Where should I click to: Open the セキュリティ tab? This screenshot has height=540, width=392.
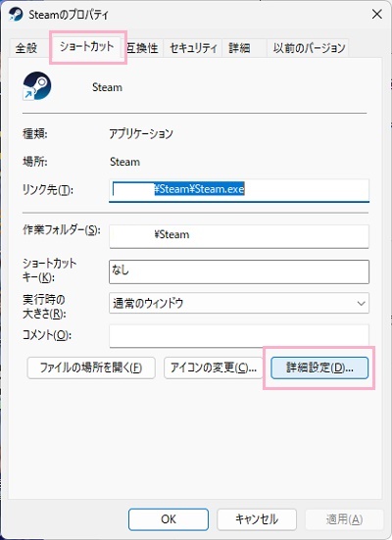click(x=193, y=48)
